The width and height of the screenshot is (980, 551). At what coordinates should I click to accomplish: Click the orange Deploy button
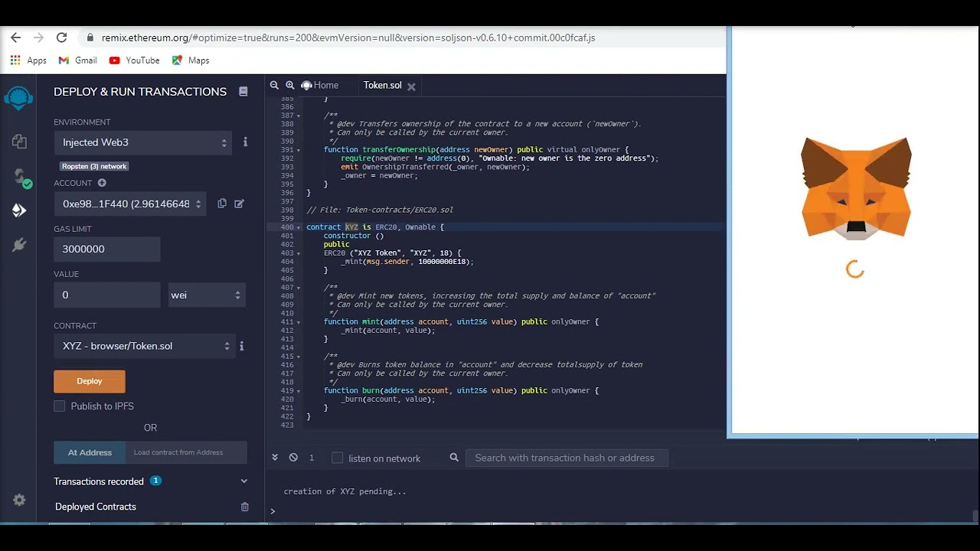90,381
